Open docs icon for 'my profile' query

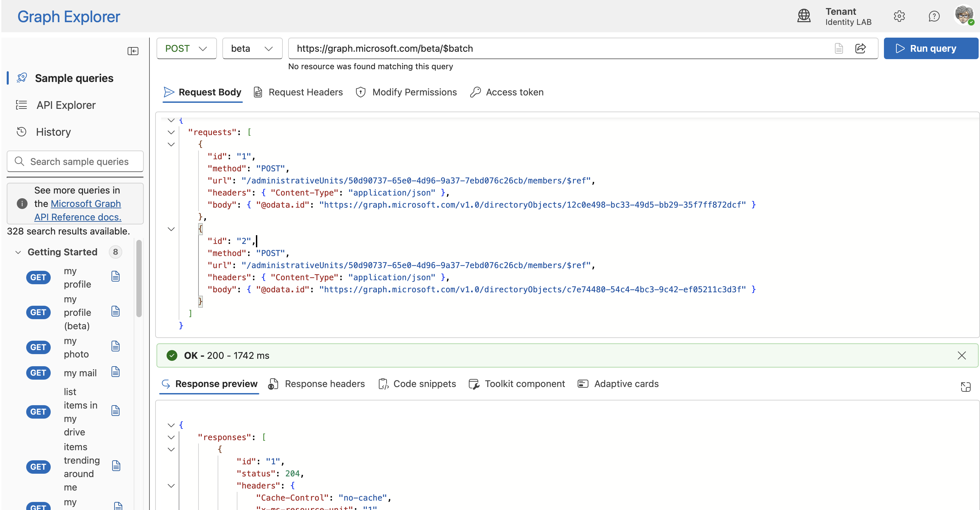116,276
